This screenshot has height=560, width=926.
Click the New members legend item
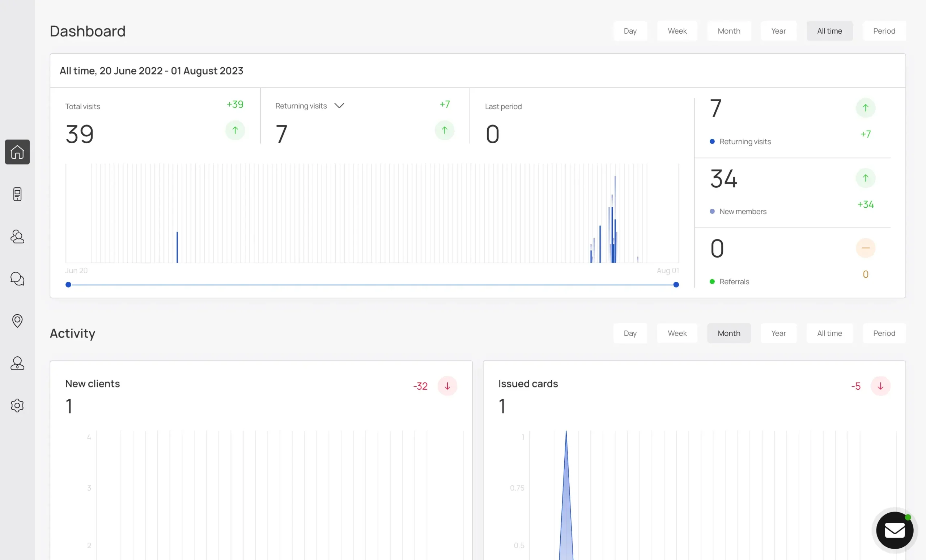click(x=742, y=212)
